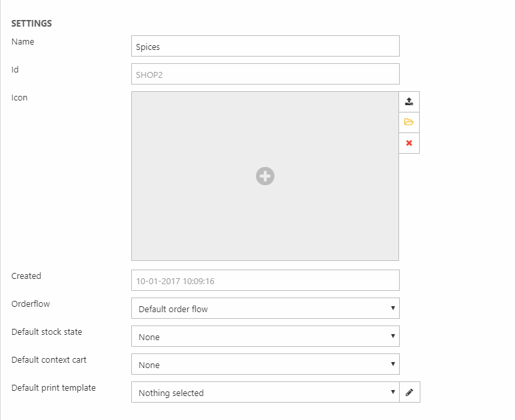Click the Orderflow label
This screenshot has height=420, width=515.
(31, 304)
